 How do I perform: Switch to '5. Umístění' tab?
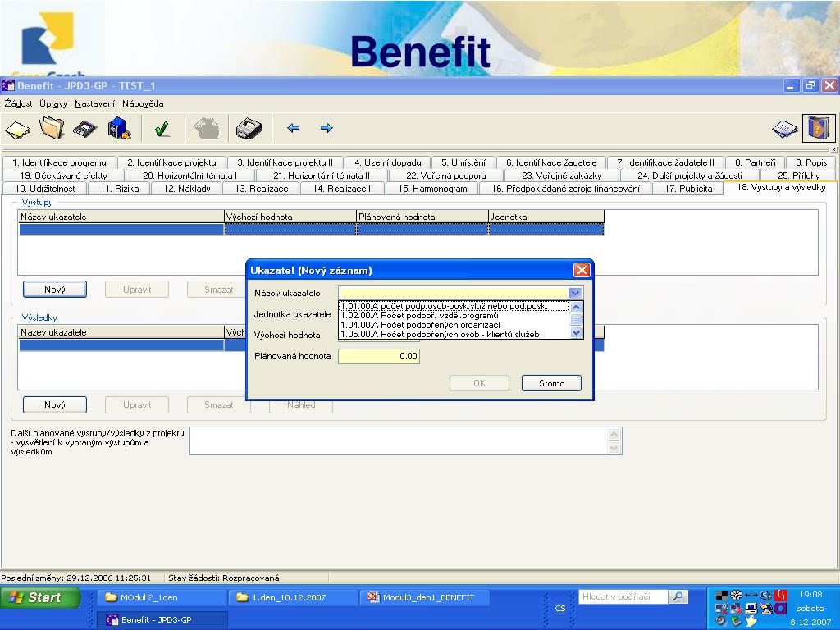click(x=463, y=163)
